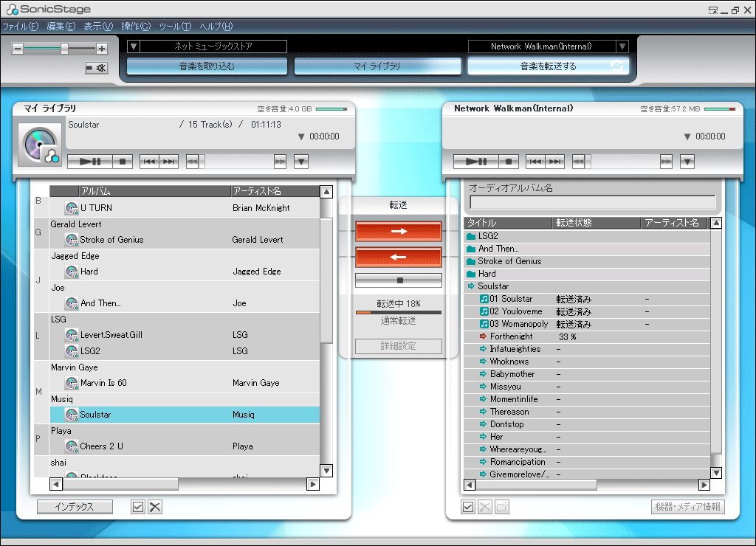Uncheck all items in My Library list
This screenshot has width=756, height=546.
(x=155, y=506)
